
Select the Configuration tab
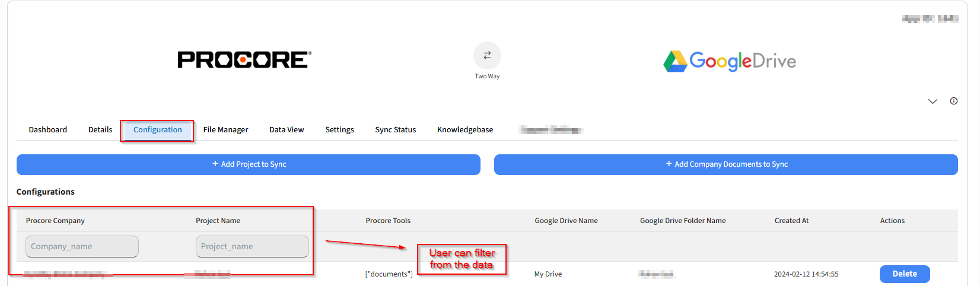157,130
